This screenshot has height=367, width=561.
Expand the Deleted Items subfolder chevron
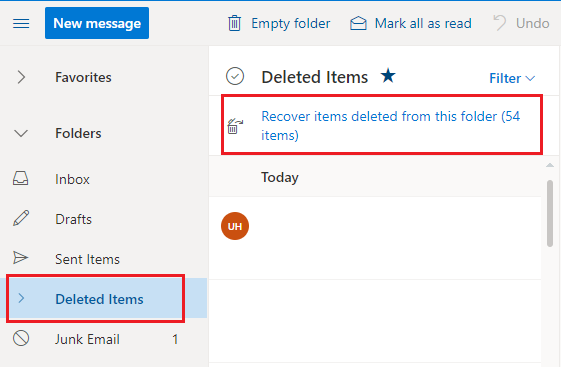(x=21, y=298)
